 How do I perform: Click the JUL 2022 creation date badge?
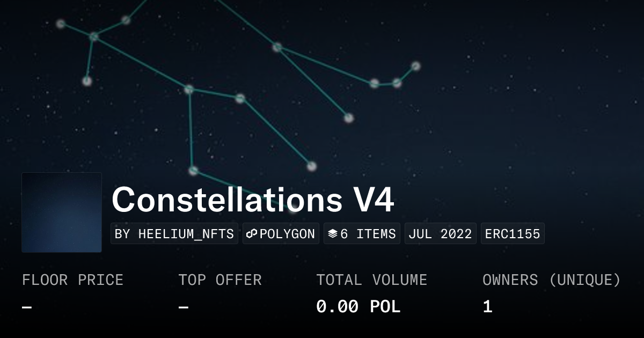click(x=440, y=234)
